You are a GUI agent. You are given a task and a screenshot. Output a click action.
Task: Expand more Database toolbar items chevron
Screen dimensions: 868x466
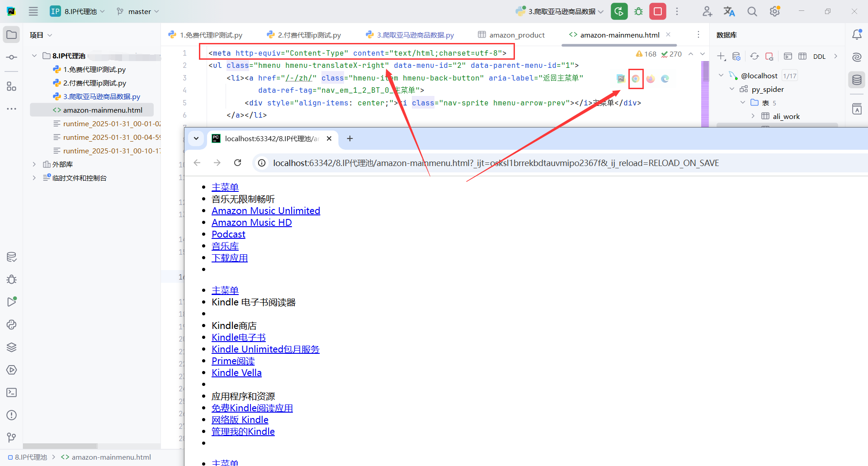(835, 57)
